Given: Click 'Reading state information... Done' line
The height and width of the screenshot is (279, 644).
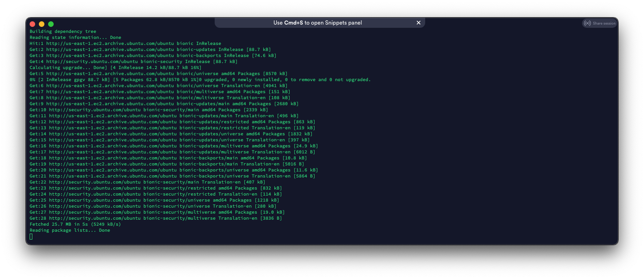Looking at the screenshot, I should (x=75, y=38).
